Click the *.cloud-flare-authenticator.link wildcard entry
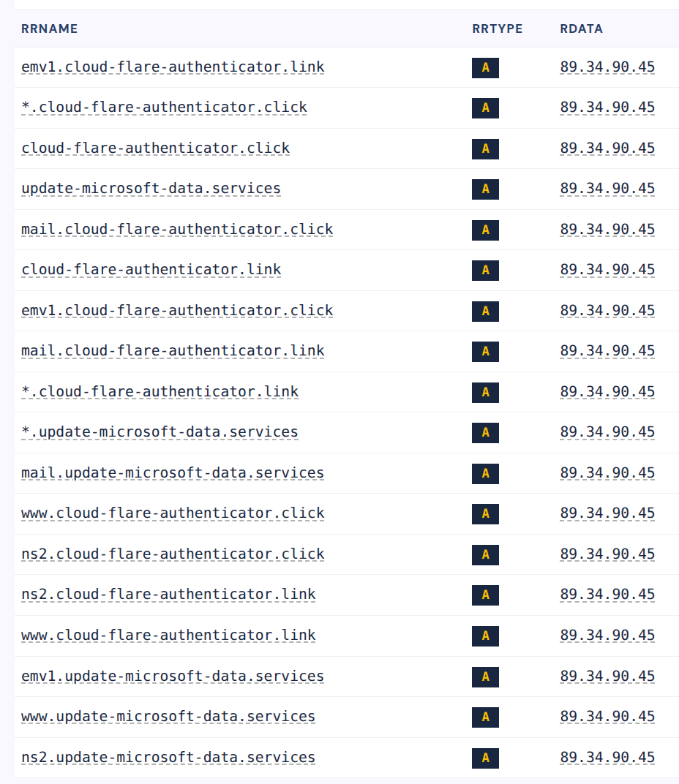The image size is (679, 784). pyautogui.click(x=160, y=391)
